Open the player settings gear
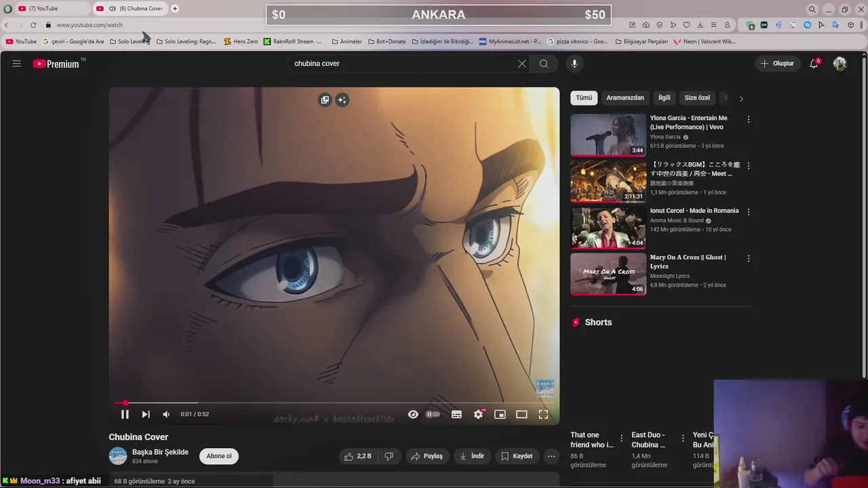 (479, 414)
